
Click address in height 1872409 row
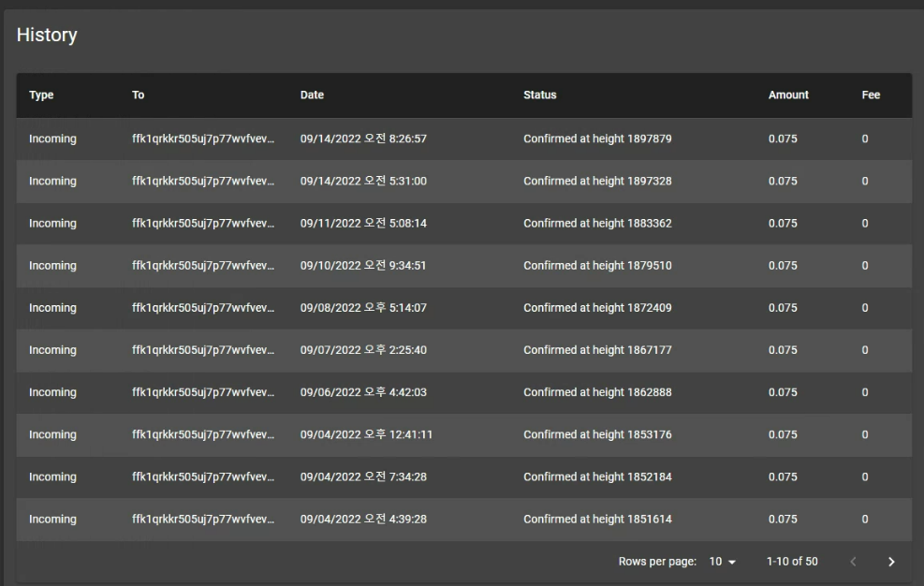(203, 308)
